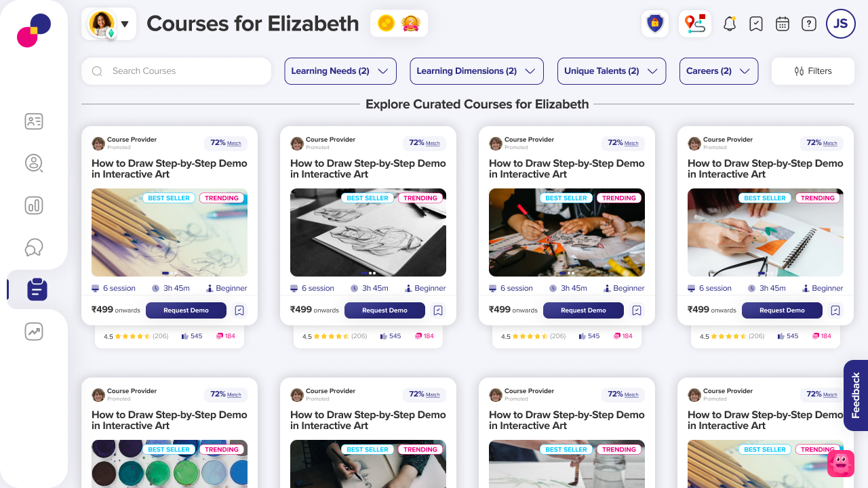Viewport: 868px width, 488px height.
Task: Bookmark the second course card
Action: pyautogui.click(x=438, y=310)
